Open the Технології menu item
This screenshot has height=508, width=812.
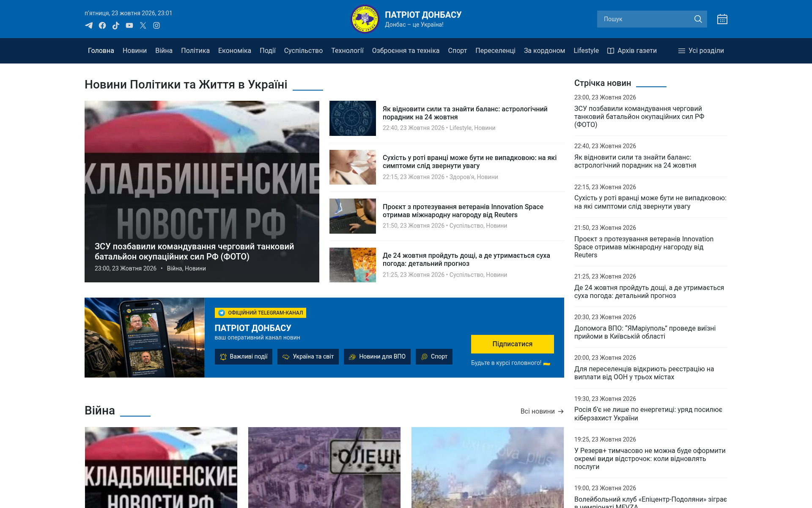pyautogui.click(x=347, y=50)
